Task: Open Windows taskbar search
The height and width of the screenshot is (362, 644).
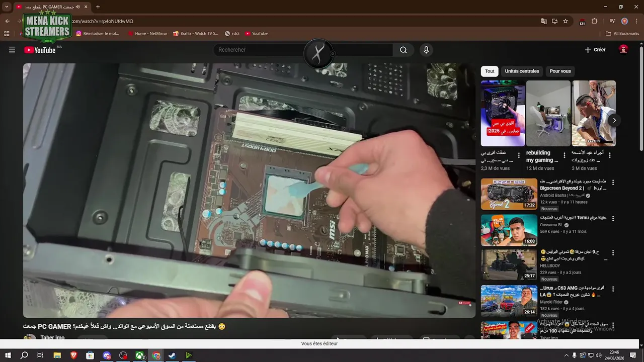Action: [x=24, y=355]
